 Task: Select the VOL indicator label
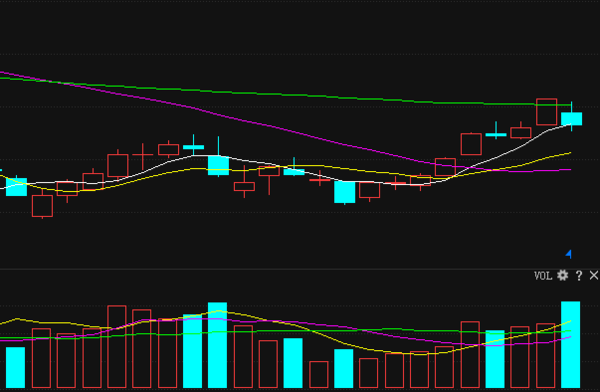pos(543,276)
